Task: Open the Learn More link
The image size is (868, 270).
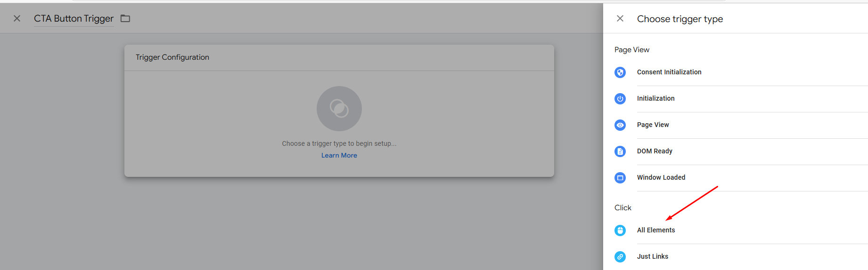Action: pyautogui.click(x=339, y=155)
